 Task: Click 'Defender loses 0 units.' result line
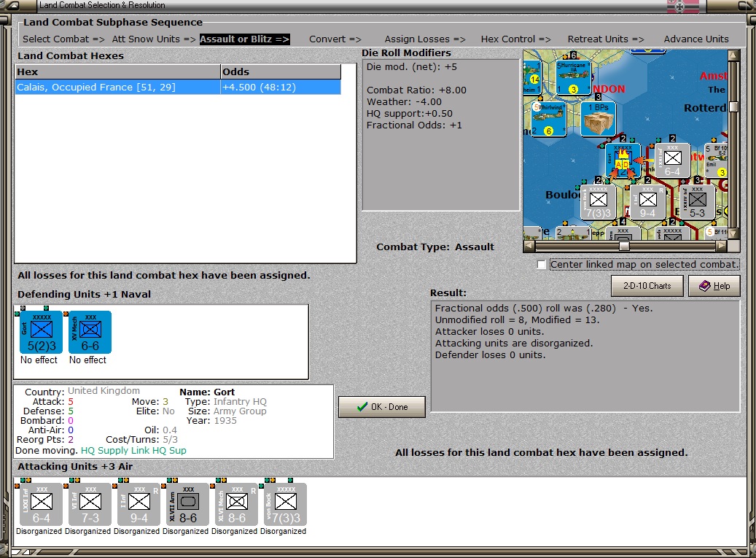pyautogui.click(x=490, y=355)
